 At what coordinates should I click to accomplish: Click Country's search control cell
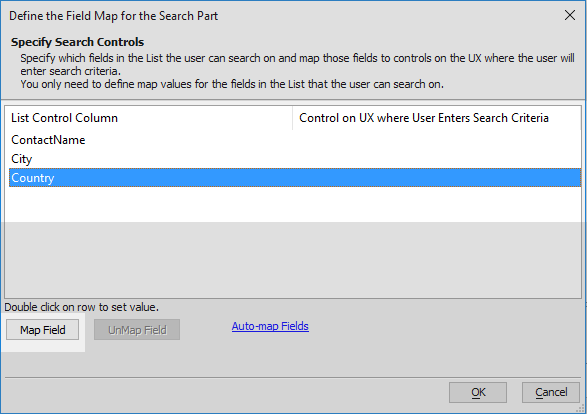coord(437,178)
